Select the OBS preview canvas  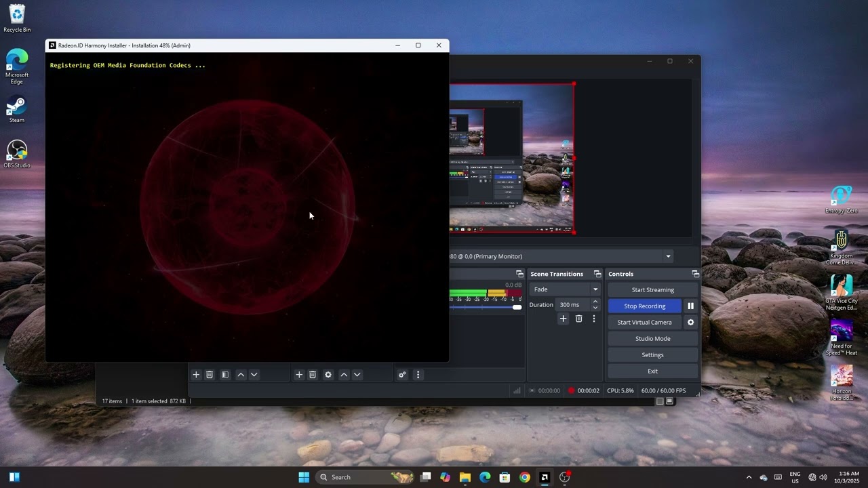(512, 158)
